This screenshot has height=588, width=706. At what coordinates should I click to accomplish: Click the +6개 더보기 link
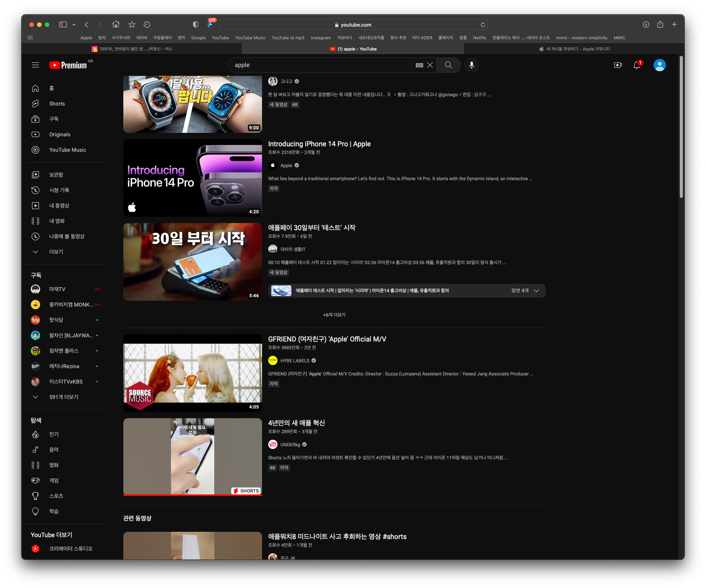tap(334, 315)
